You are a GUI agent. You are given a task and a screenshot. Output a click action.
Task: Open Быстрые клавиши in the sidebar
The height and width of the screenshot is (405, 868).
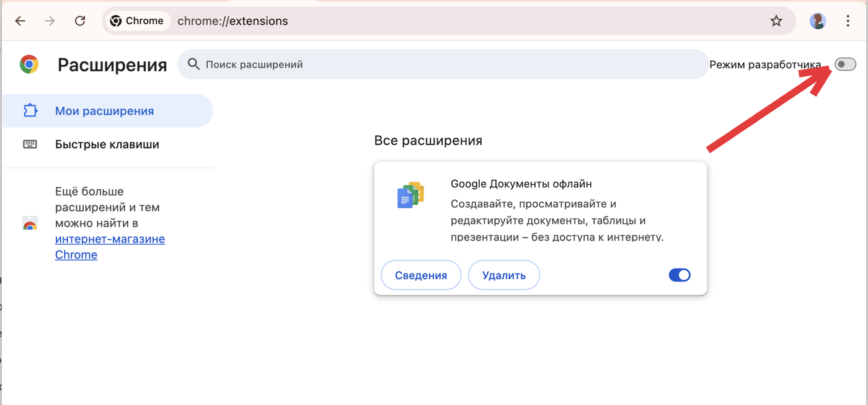pos(107,145)
